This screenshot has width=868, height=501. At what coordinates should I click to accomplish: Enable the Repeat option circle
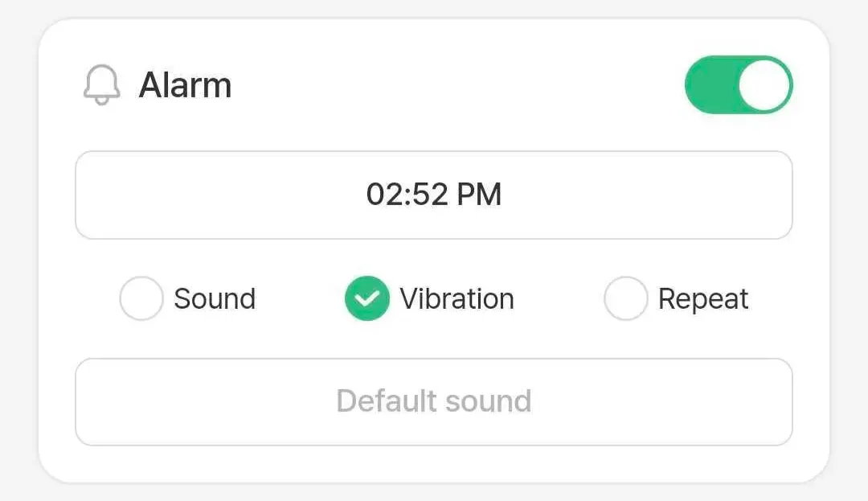[625, 299]
